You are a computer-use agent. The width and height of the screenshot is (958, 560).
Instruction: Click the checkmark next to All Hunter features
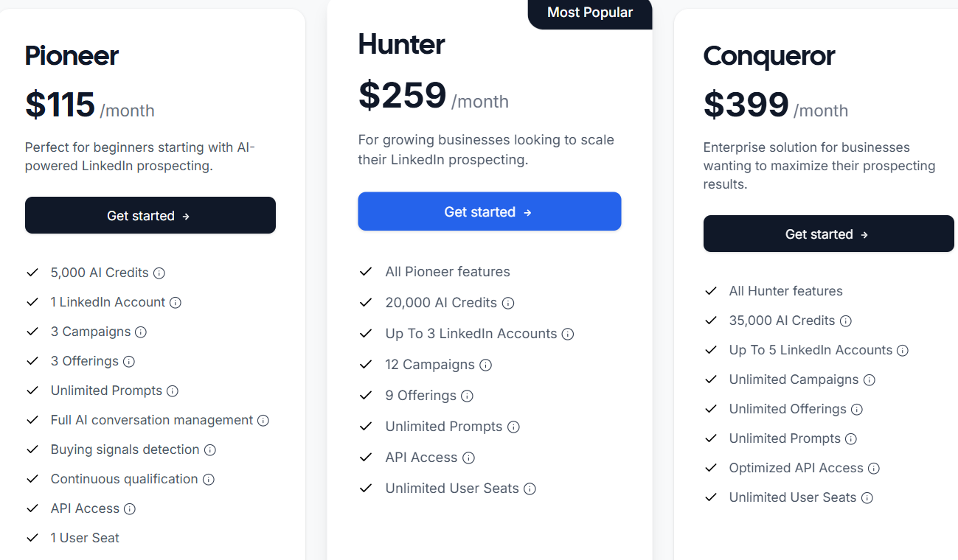point(711,290)
